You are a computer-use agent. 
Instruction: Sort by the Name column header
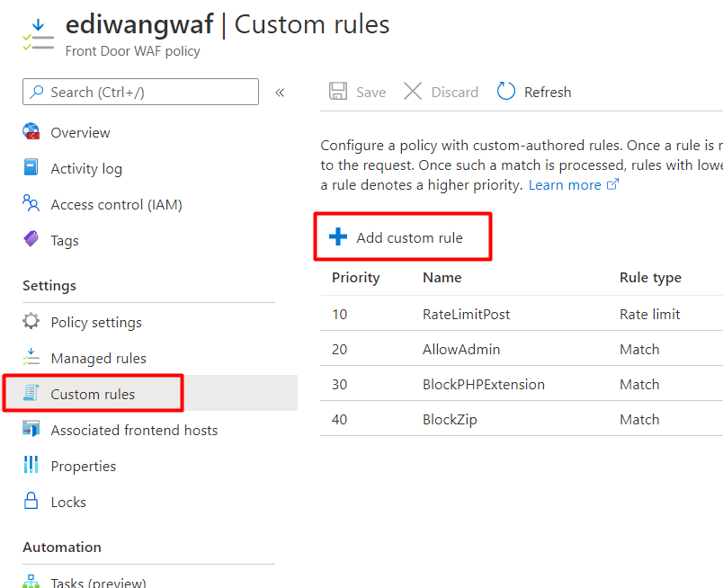coord(442,278)
